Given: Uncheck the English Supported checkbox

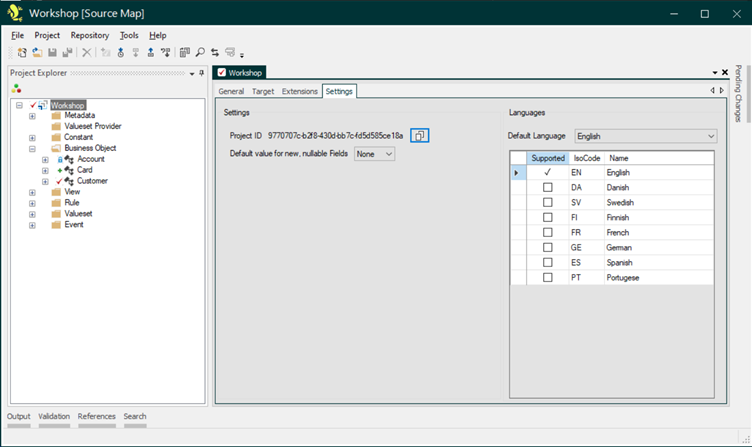Looking at the screenshot, I should coord(547,172).
